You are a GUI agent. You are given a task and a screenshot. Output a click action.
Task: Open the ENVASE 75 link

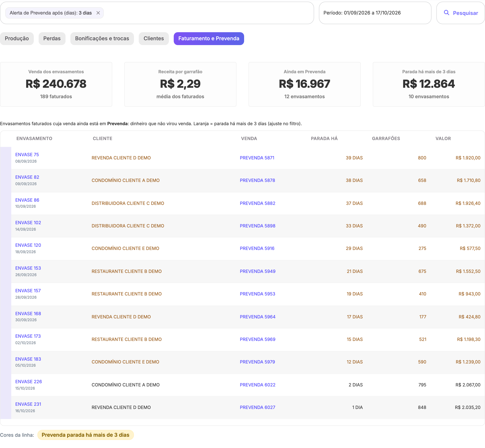27,155
